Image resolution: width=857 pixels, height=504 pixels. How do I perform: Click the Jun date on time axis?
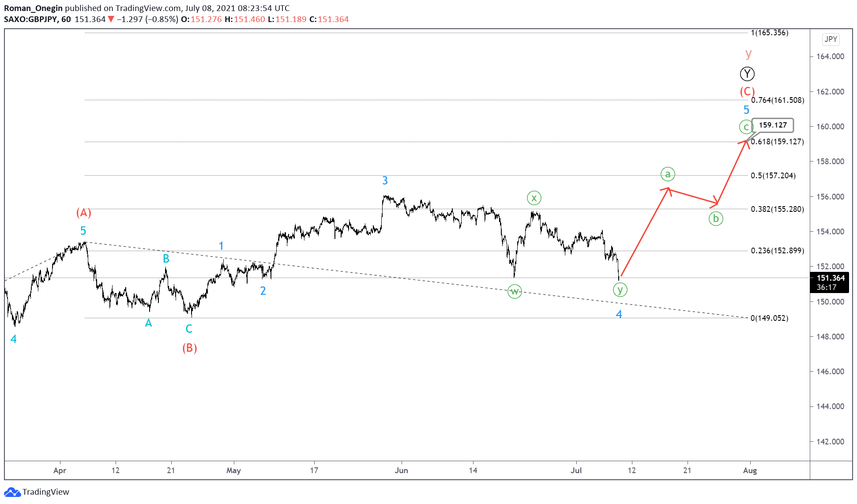[401, 470]
